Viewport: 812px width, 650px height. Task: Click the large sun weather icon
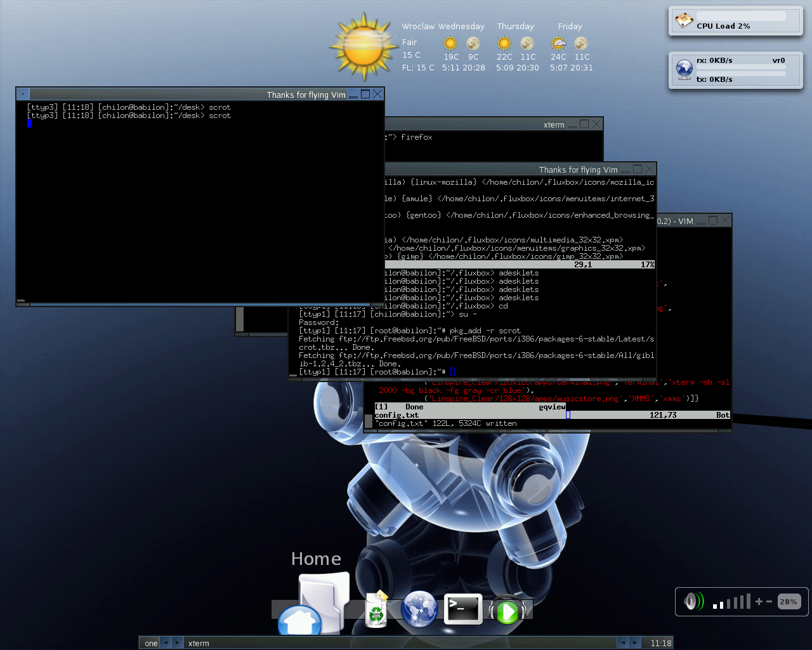pyautogui.click(x=363, y=47)
